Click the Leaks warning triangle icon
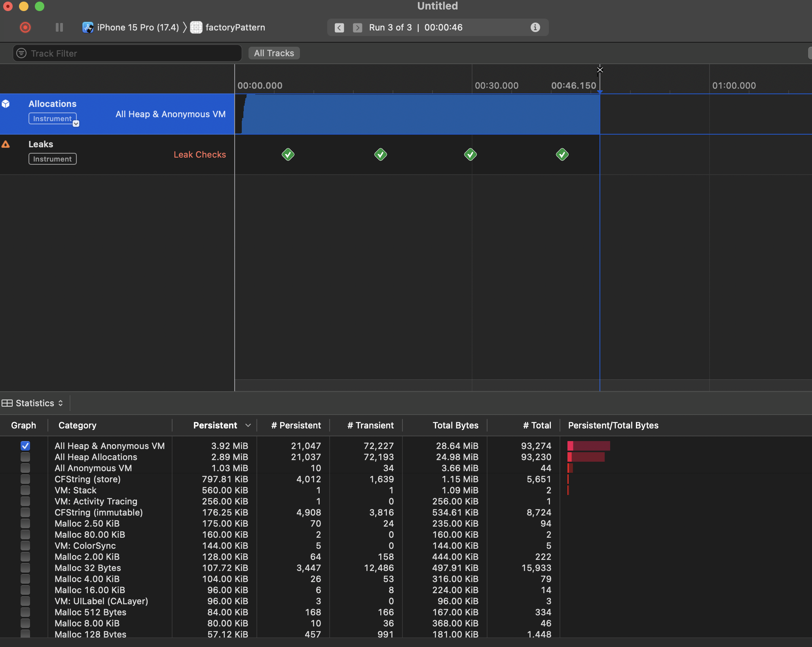This screenshot has height=647, width=812. [6, 144]
